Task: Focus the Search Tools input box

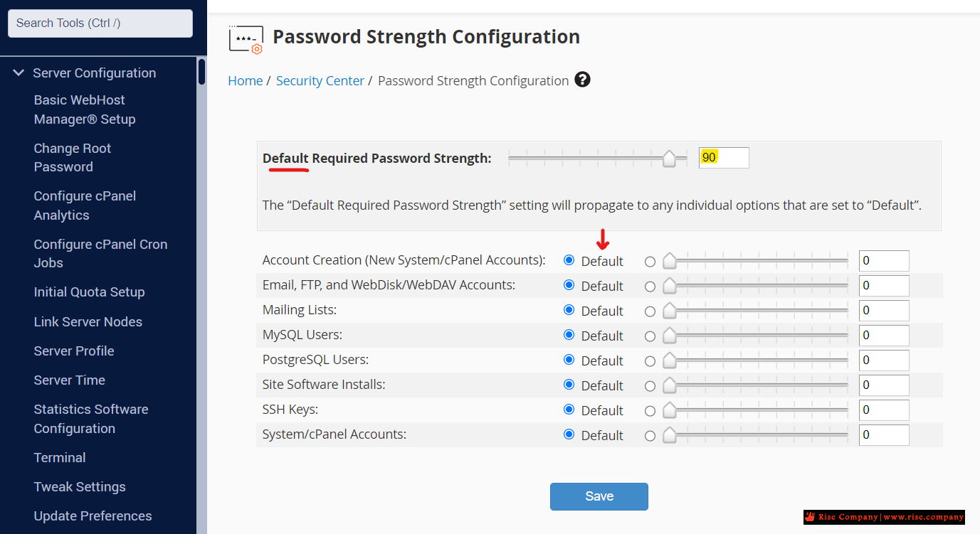Action: pyautogui.click(x=100, y=23)
